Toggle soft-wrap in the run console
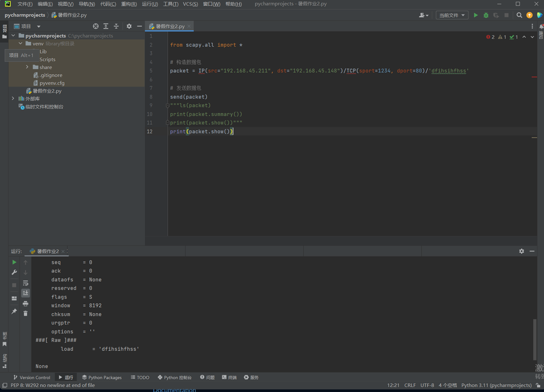Image resolution: width=544 pixels, height=392 pixels. [x=26, y=283]
